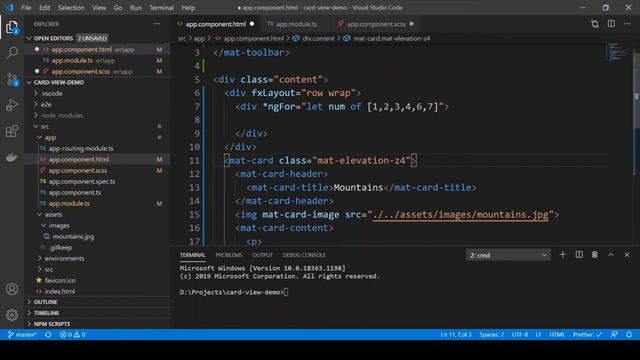Viewport: 640px width, 360px height.
Task: Open index.html in the file tree
Action: (x=60, y=291)
